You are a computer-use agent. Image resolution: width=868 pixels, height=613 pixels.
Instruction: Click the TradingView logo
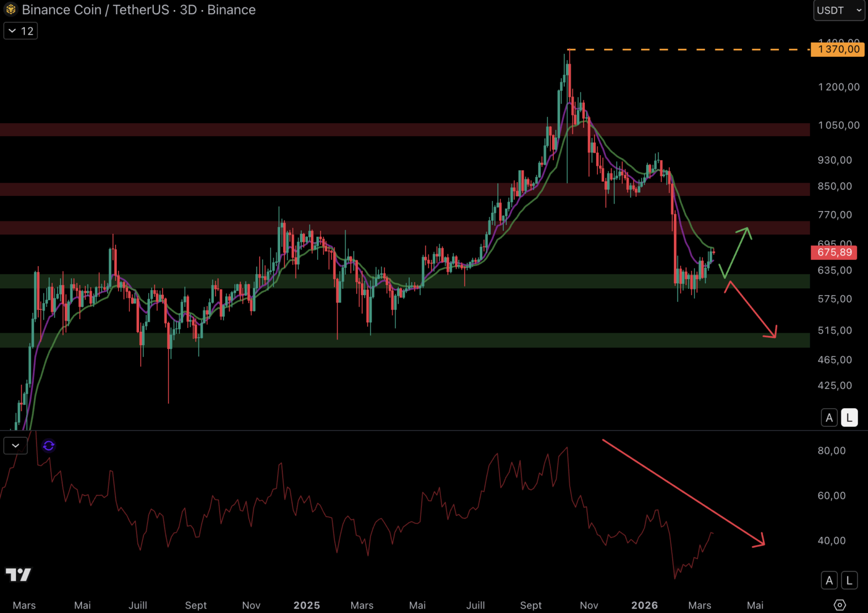18,575
